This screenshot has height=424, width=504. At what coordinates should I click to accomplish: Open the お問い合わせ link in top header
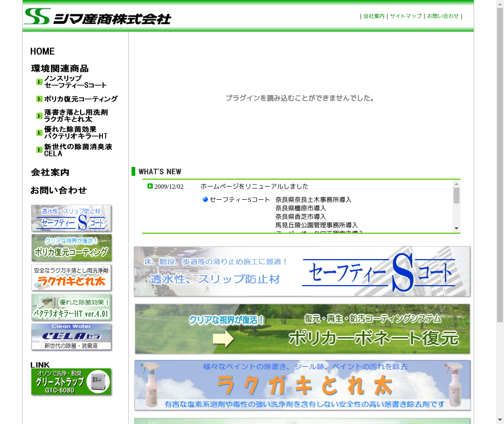[443, 16]
